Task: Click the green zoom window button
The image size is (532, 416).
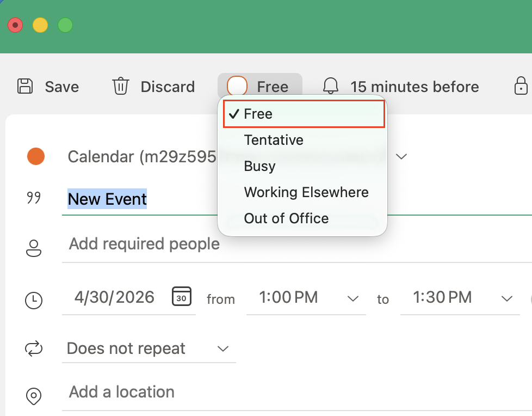Action: point(65,25)
